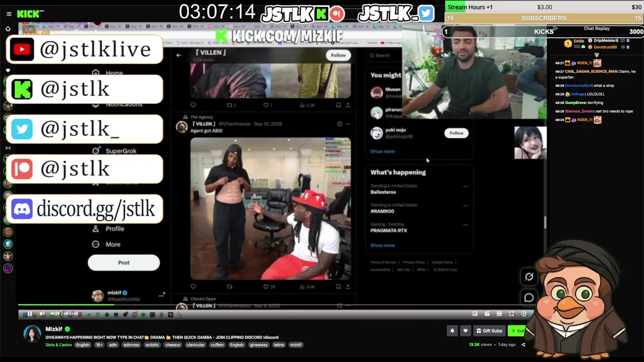The image size is (644, 362).
Task: Click the X Post button
Action: (124, 262)
